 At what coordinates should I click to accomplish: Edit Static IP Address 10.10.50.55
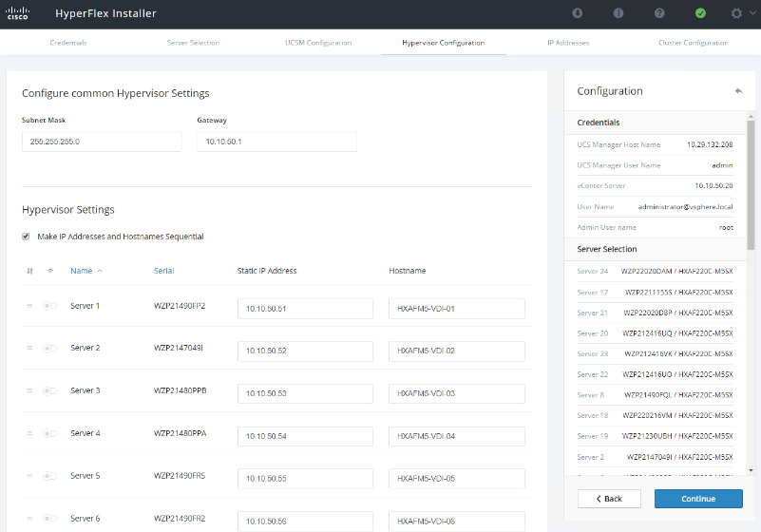pos(305,479)
